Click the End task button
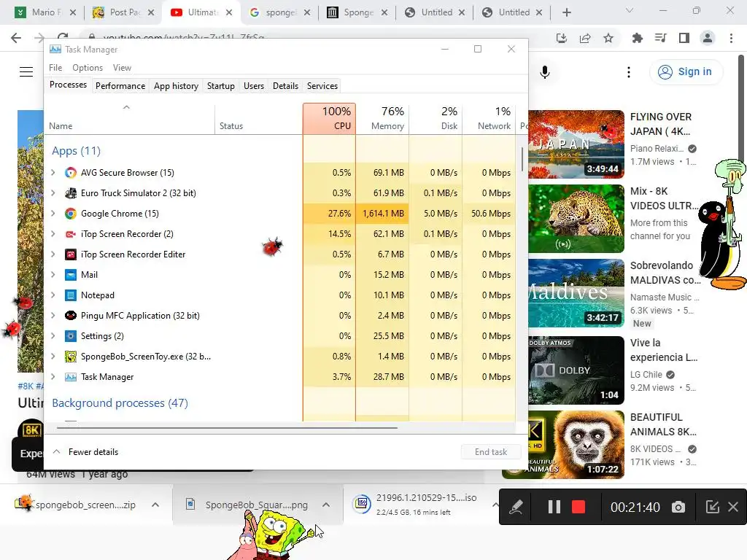 pyautogui.click(x=491, y=452)
